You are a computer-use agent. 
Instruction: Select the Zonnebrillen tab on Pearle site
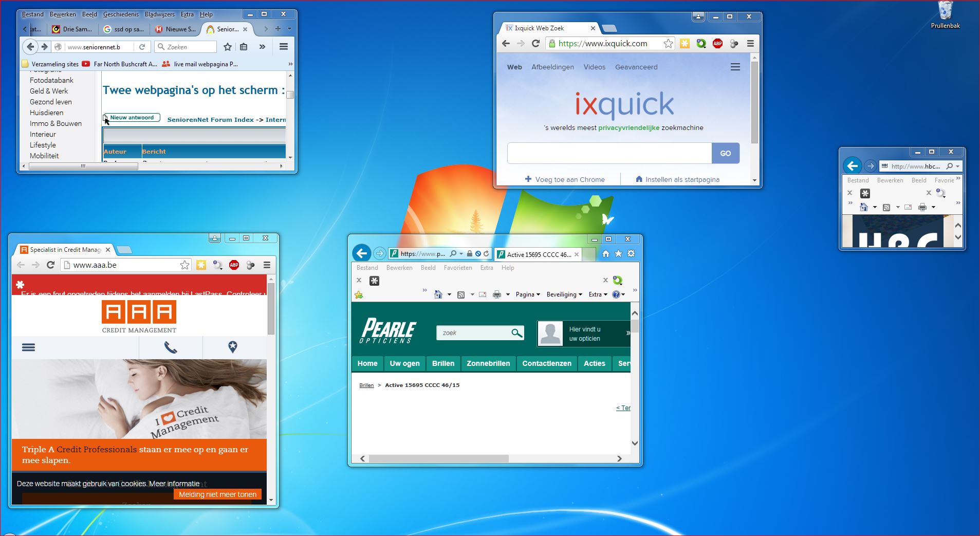coord(488,363)
